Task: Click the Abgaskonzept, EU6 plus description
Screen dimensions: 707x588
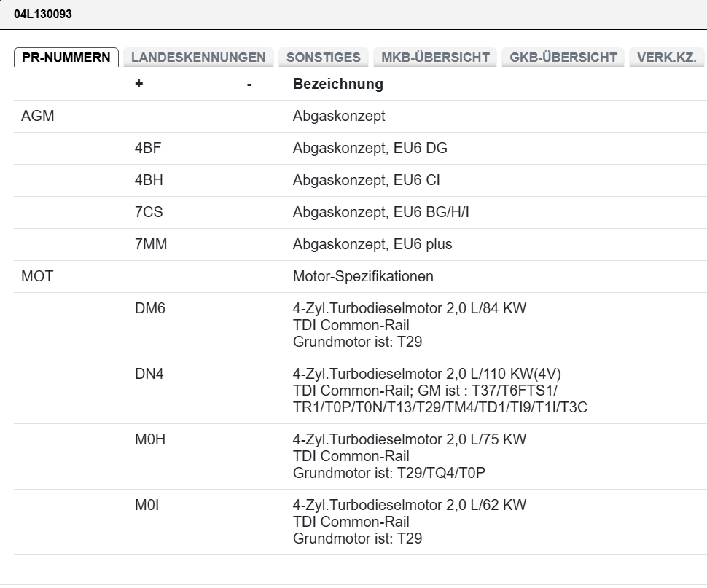Action: (372, 245)
